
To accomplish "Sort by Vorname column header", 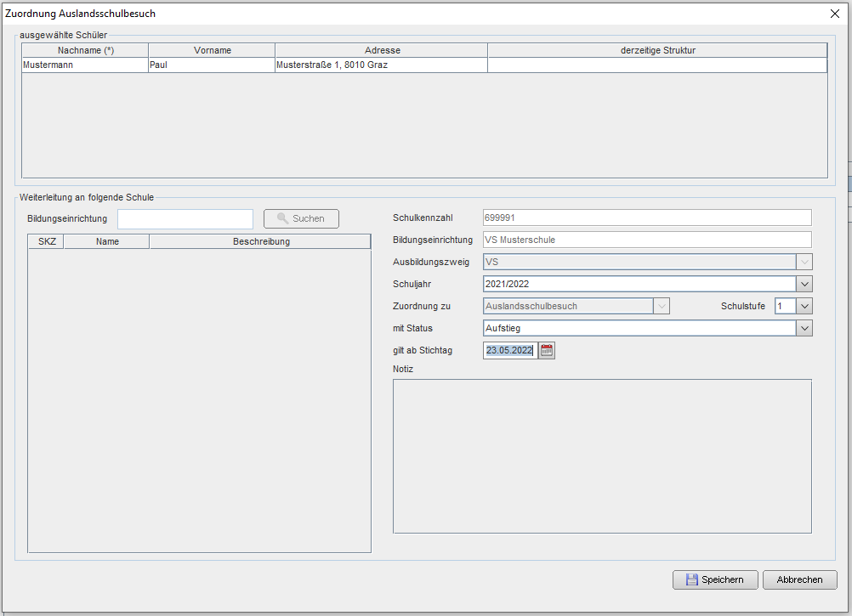I will point(212,51).
